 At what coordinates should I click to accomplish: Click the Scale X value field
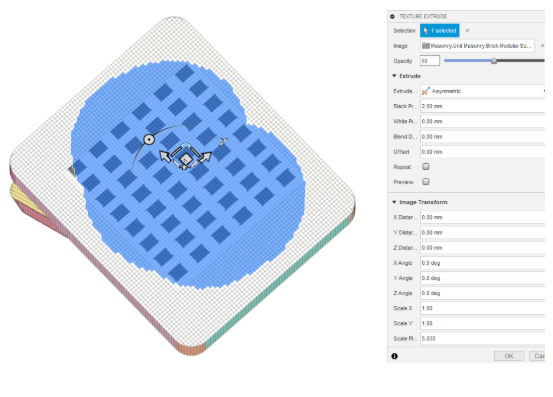[483, 308]
